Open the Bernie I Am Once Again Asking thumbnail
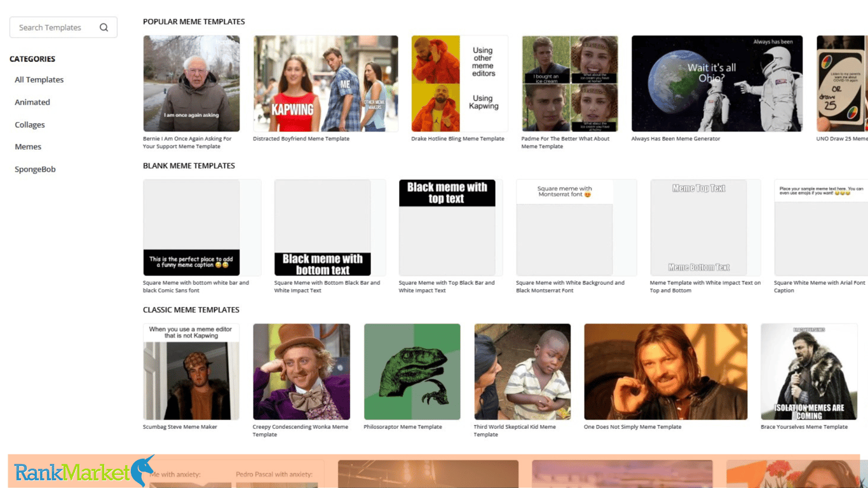Screen dimensions: 868x488 pyautogui.click(x=191, y=83)
